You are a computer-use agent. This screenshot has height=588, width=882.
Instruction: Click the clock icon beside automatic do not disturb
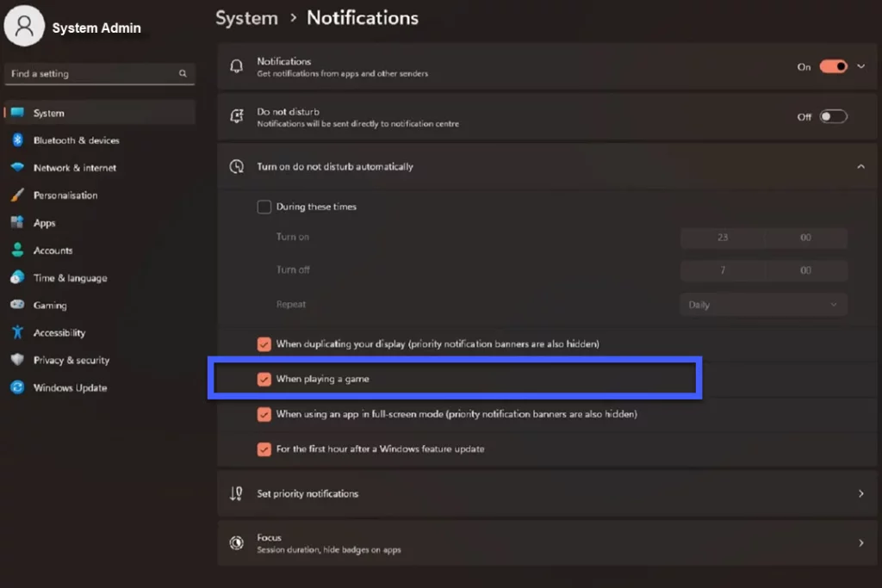click(x=237, y=166)
